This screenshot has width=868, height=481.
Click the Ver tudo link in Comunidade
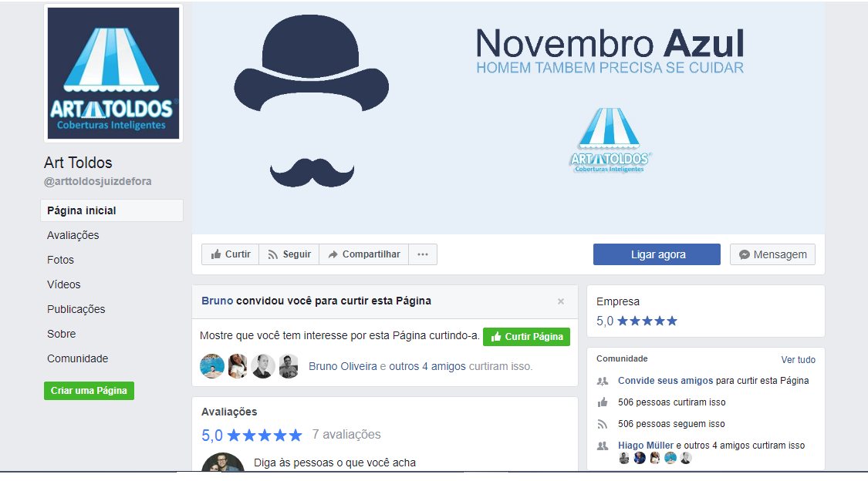click(x=798, y=360)
